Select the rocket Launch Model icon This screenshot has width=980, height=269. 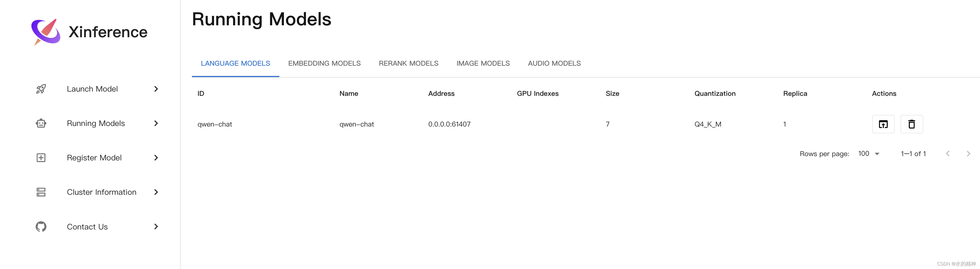point(41,89)
